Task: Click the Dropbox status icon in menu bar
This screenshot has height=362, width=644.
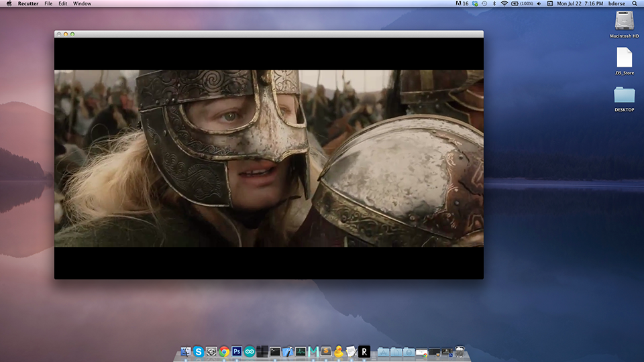Action: pos(475,3)
